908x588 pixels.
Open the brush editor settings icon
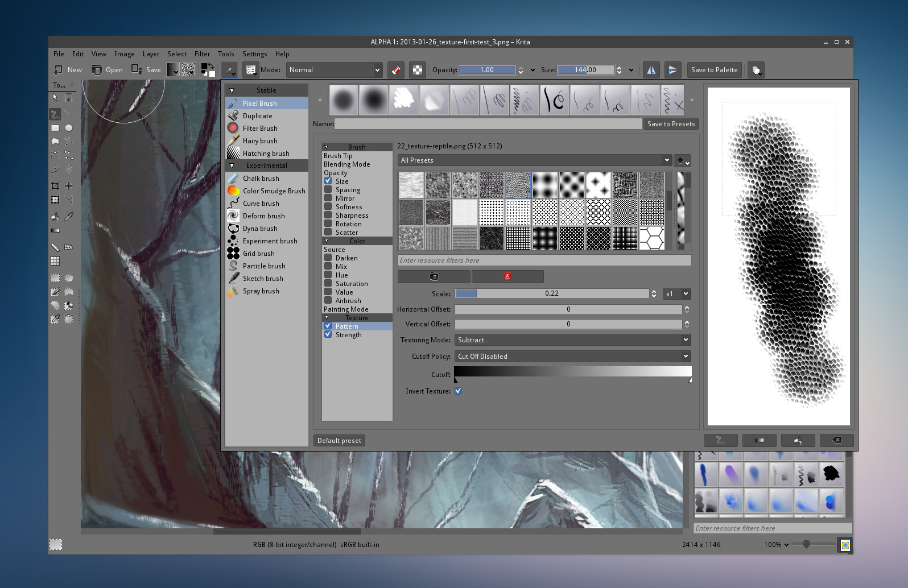229,70
